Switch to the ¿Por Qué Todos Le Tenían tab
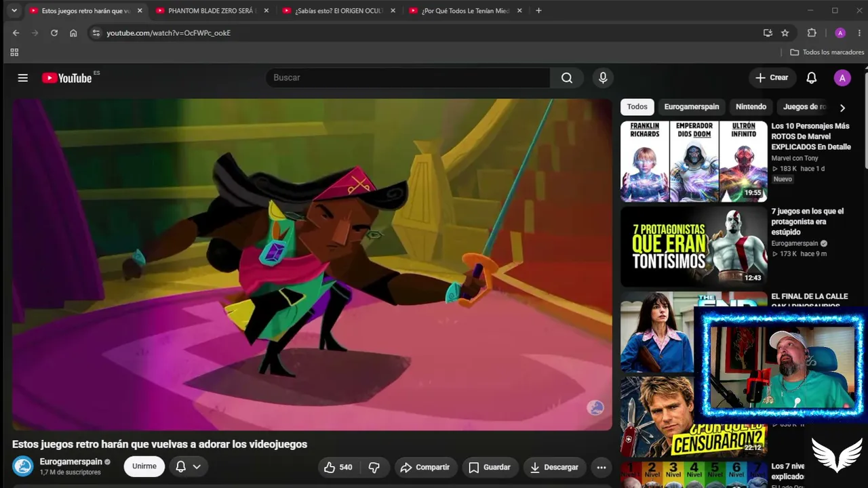This screenshot has width=868, height=488. click(464, 11)
